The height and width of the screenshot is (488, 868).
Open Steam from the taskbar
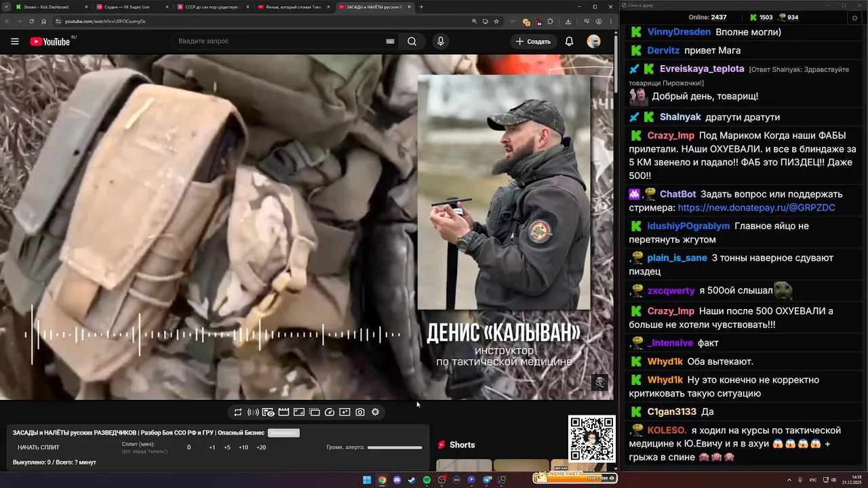pos(412,480)
